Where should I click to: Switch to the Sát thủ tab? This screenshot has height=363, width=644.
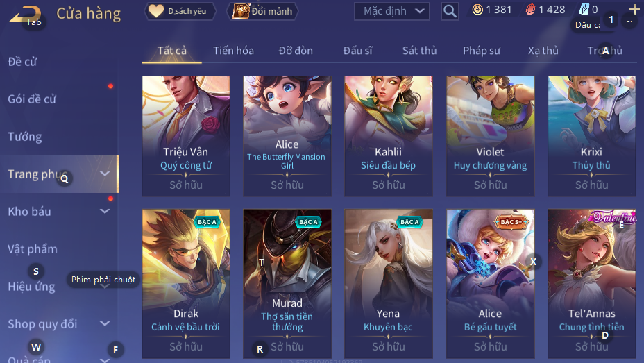click(419, 51)
